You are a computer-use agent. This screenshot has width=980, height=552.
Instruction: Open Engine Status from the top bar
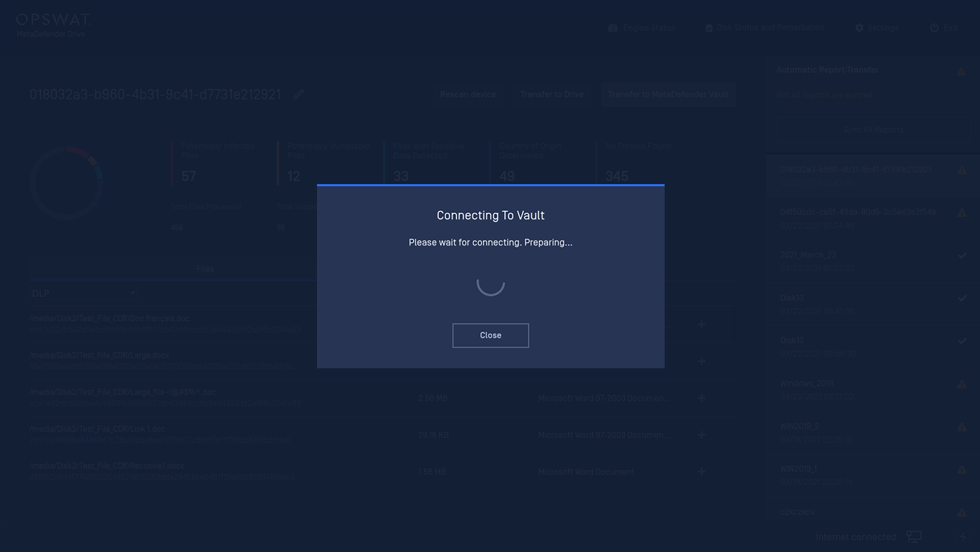[642, 28]
